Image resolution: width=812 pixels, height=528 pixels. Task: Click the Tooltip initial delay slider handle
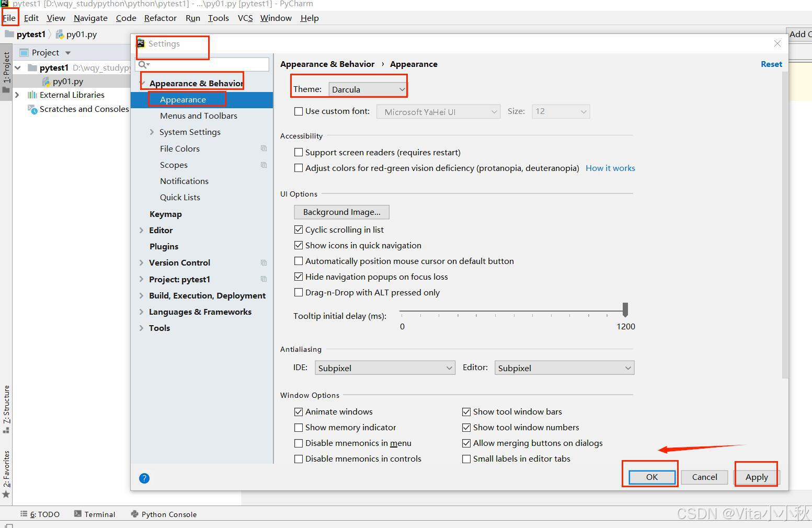[x=625, y=309]
